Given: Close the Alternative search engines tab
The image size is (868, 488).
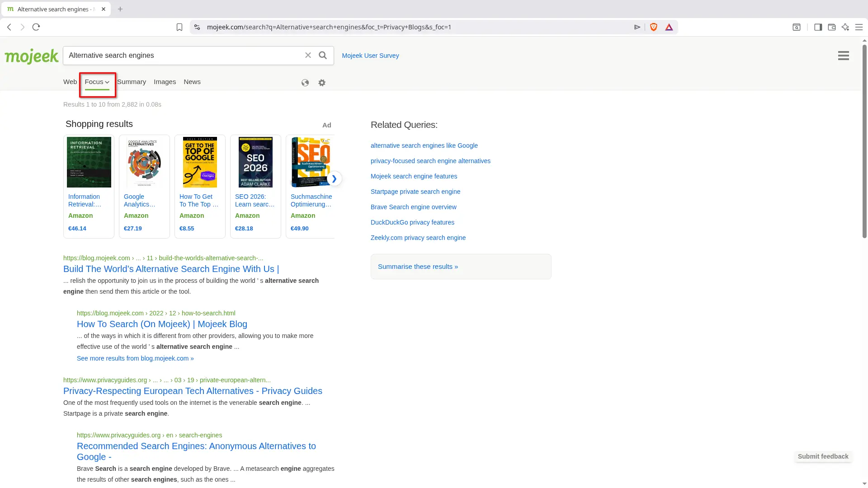Looking at the screenshot, I should [104, 9].
